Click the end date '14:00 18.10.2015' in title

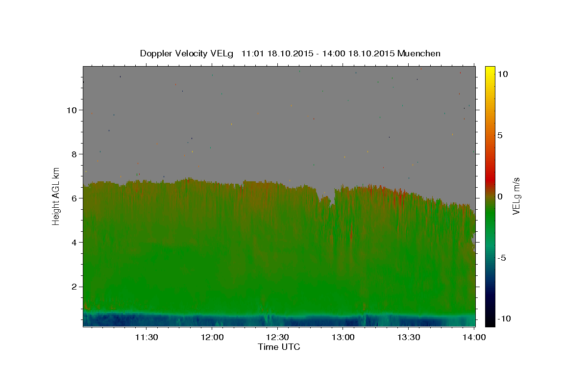pos(358,53)
